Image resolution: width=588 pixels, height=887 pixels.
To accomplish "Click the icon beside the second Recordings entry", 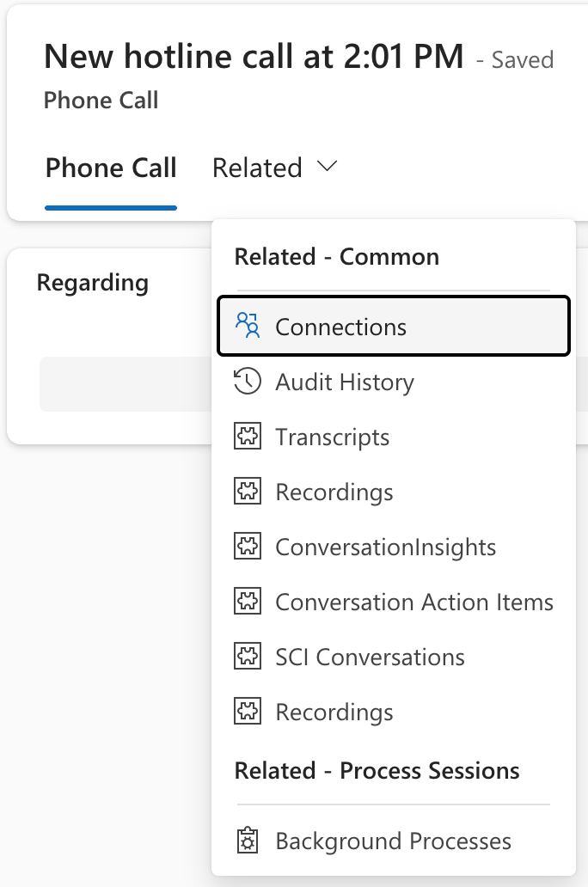I will tap(248, 712).
